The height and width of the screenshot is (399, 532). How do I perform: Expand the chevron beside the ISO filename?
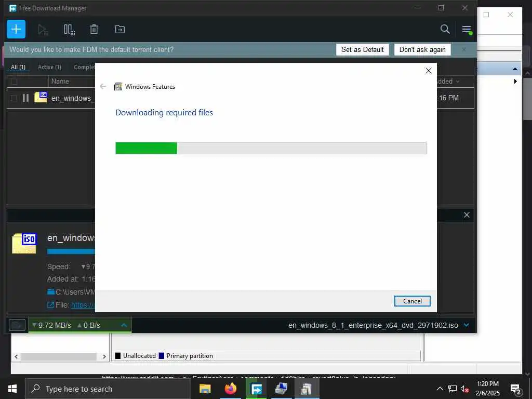pyautogui.click(x=467, y=325)
